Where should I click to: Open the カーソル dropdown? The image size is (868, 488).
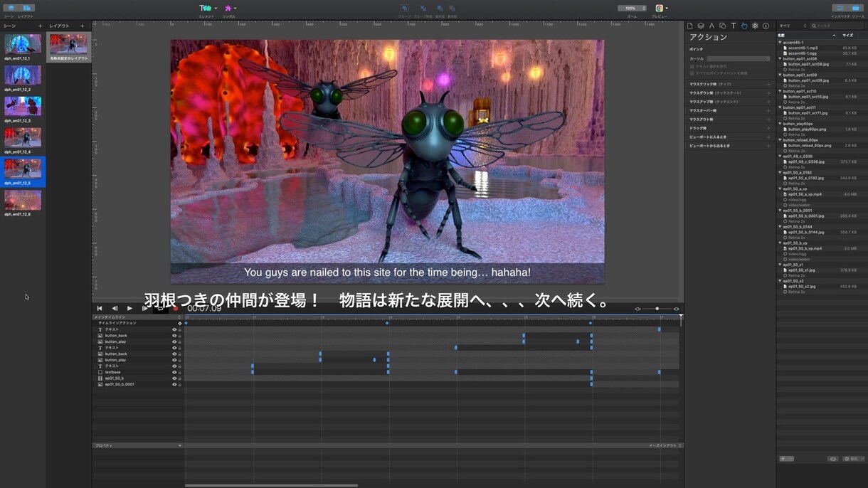tap(738, 58)
